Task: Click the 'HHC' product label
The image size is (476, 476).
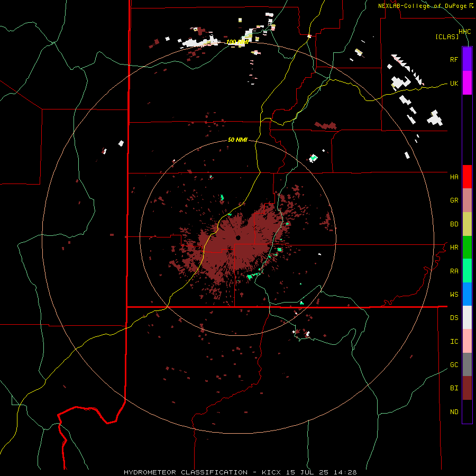Action: point(464,32)
